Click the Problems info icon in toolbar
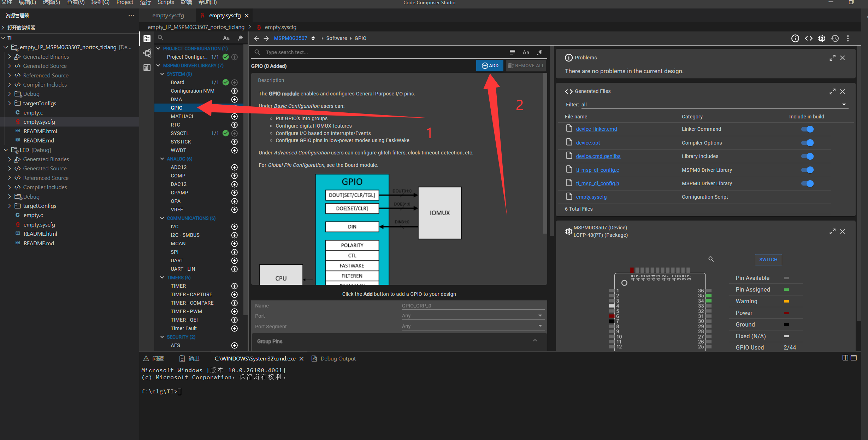The width and height of the screenshot is (868, 440). (x=795, y=38)
